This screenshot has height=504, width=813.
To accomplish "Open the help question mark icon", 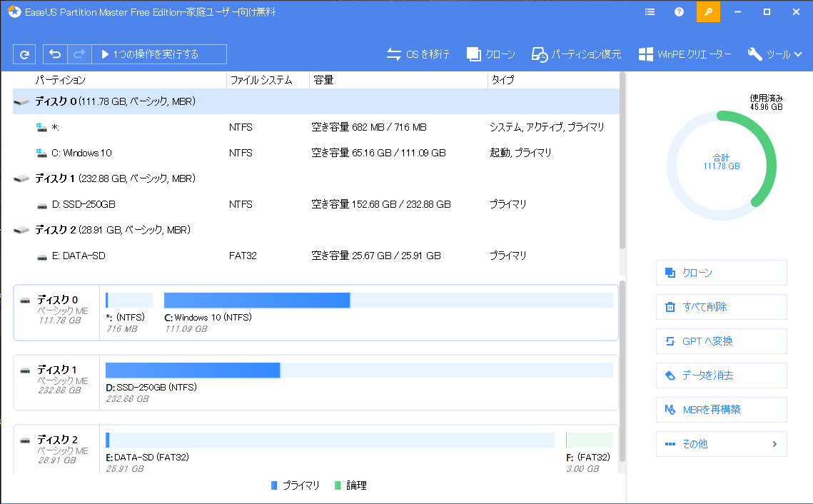I will click(x=679, y=12).
